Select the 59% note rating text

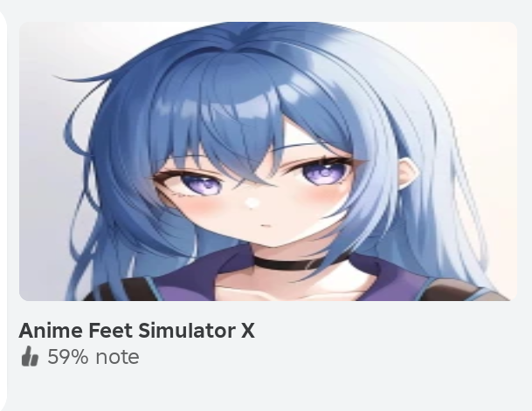point(93,357)
